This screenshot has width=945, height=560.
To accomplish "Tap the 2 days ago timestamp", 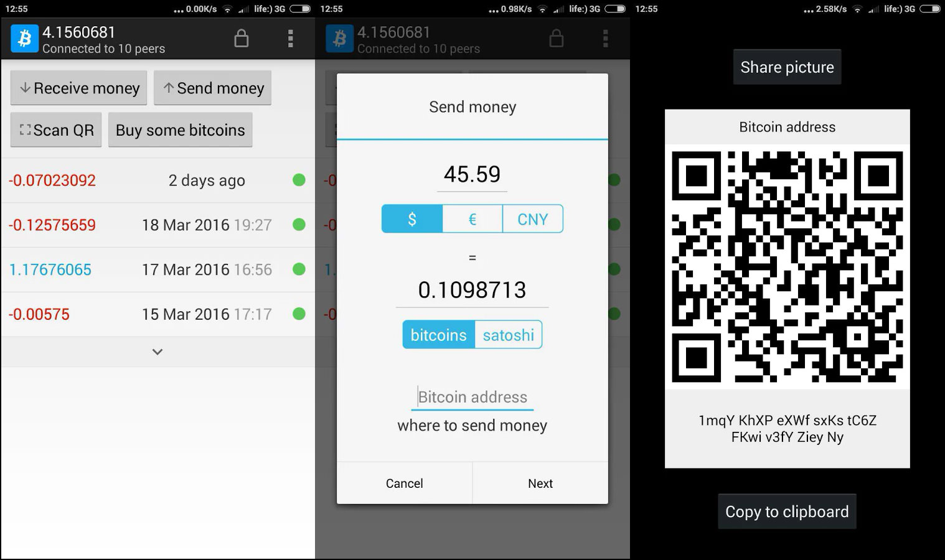I will coord(207,180).
